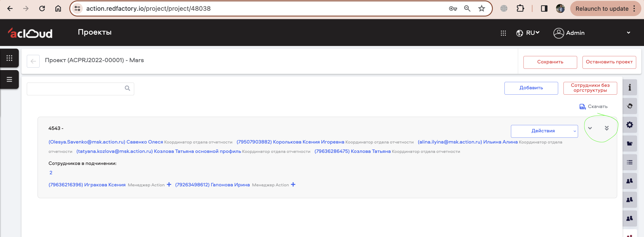Viewport: 644px width, 237px height.
Task: Open the saved password key icon
Action: point(453,8)
